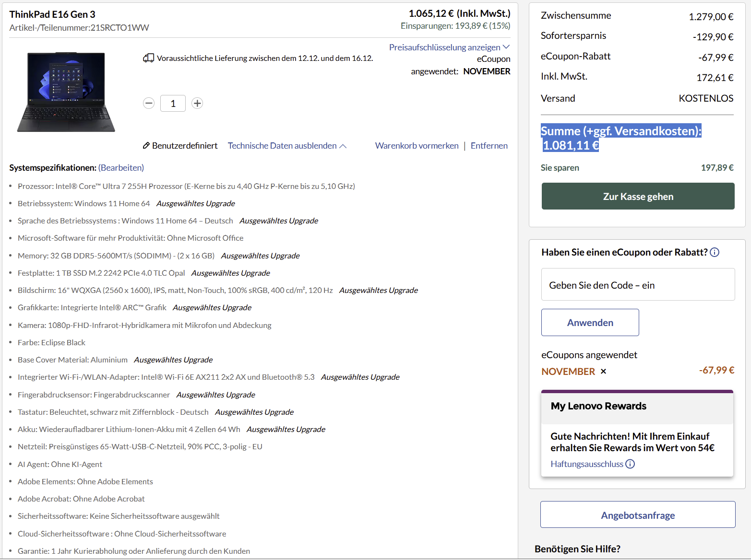Click the Kamera 1080p-FHD spec line
This screenshot has width=751, height=560.
(144, 325)
